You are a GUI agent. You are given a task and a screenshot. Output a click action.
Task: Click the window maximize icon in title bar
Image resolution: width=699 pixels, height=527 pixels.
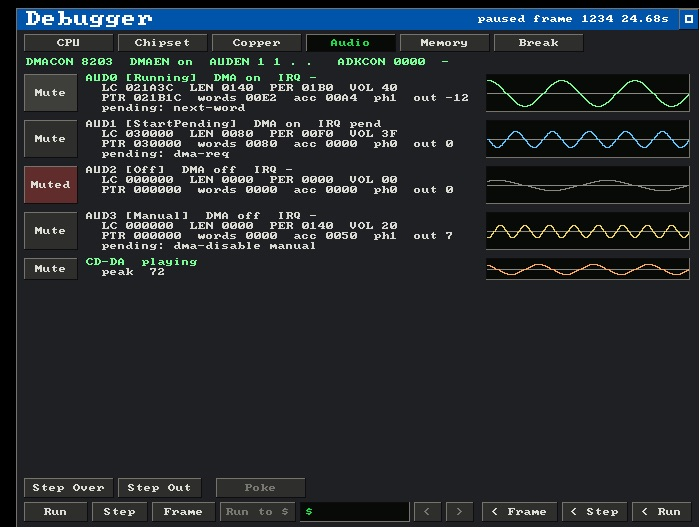click(x=688, y=19)
